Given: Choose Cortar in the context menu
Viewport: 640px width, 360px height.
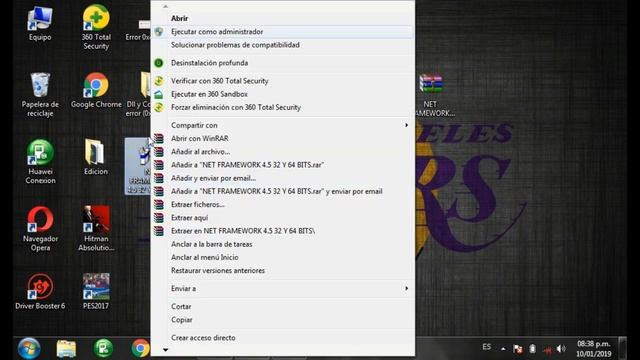Looking at the screenshot, I should tap(283, 307).
